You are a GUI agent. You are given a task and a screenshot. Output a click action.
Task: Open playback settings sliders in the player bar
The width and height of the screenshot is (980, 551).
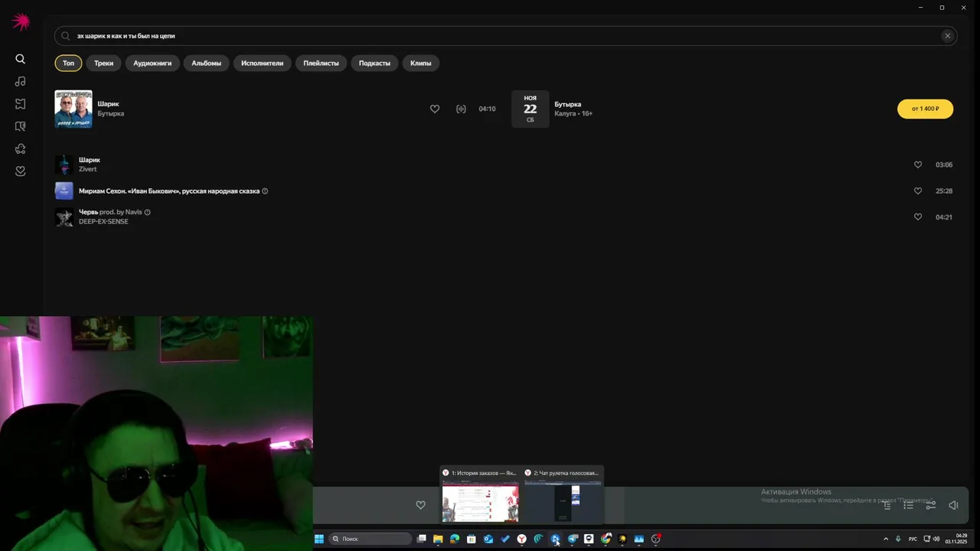(x=931, y=505)
